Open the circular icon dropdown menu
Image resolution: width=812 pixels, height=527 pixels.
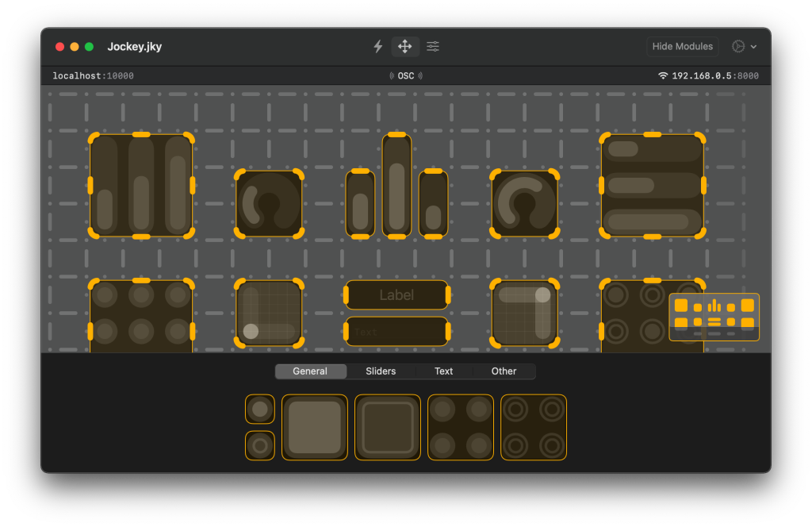pos(739,47)
